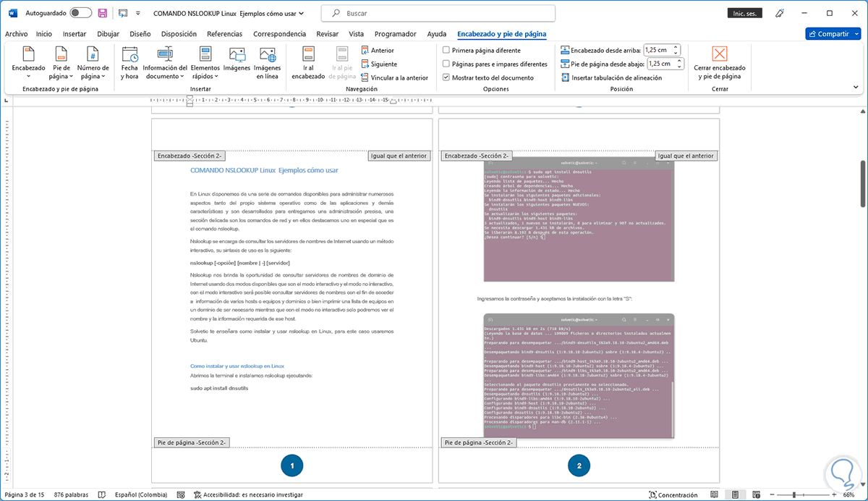Switch to Diseño de impresión view icon

click(x=736, y=495)
